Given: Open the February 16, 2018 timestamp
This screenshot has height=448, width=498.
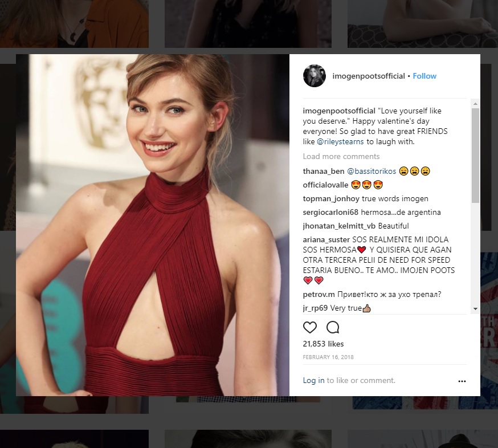Looking at the screenshot, I should [328, 357].
